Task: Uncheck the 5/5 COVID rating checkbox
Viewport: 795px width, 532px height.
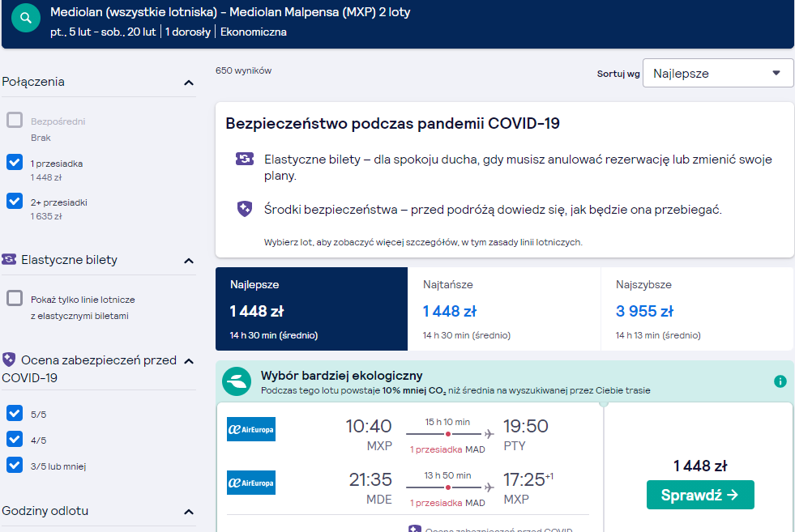Action: (15, 413)
